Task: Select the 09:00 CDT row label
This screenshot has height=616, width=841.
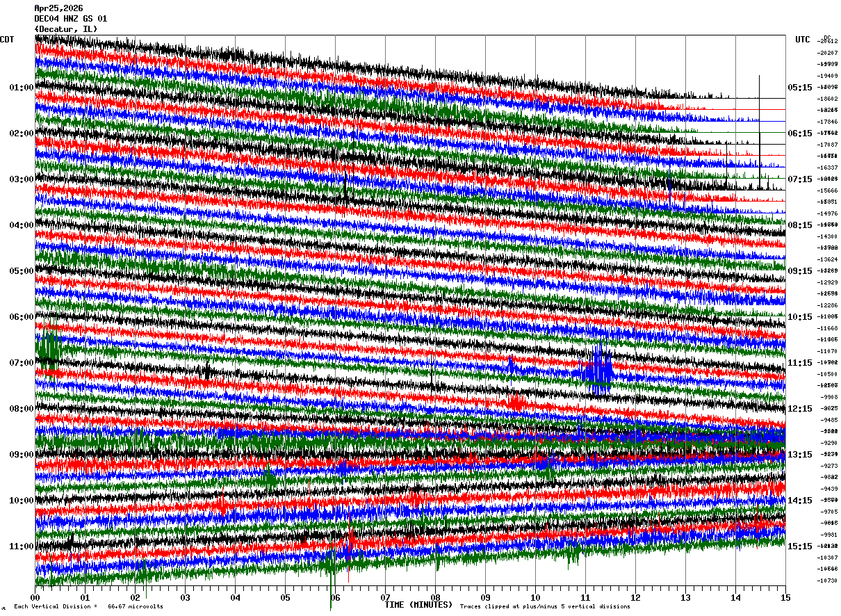Action: 22,455
